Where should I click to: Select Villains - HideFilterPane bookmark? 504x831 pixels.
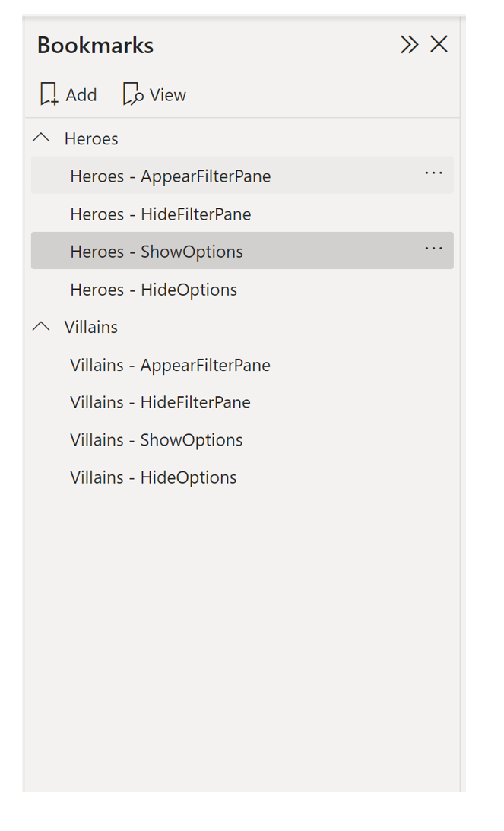tap(242, 401)
